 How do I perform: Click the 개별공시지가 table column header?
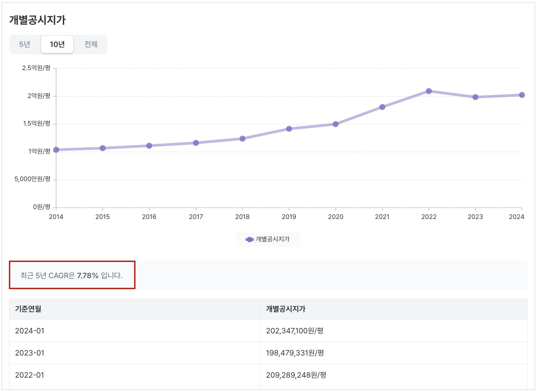[285, 309]
